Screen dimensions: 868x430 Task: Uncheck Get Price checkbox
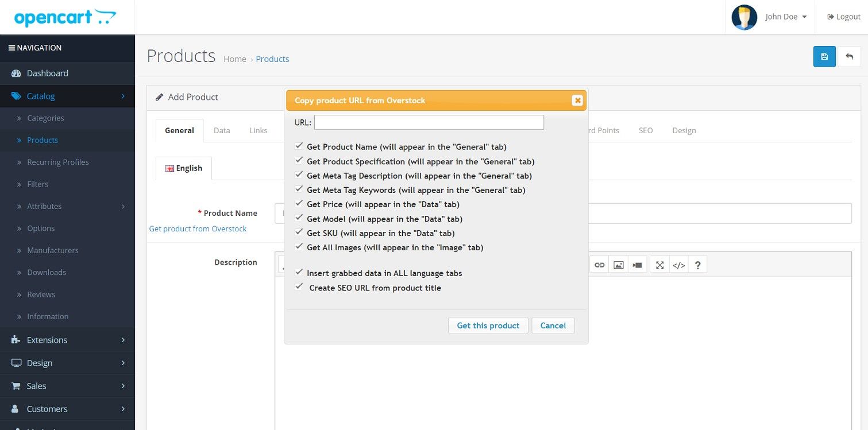(x=299, y=204)
